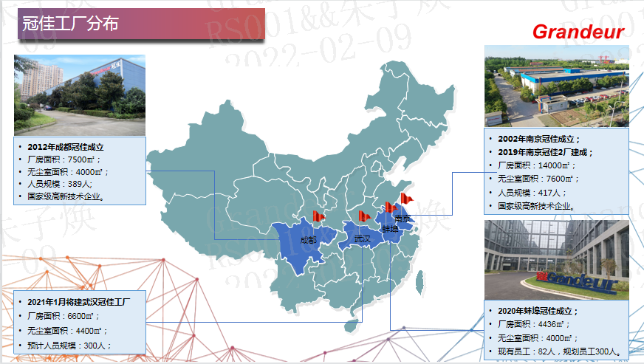Click the line 厂房面积：4436㎡

(x=534, y=324)
